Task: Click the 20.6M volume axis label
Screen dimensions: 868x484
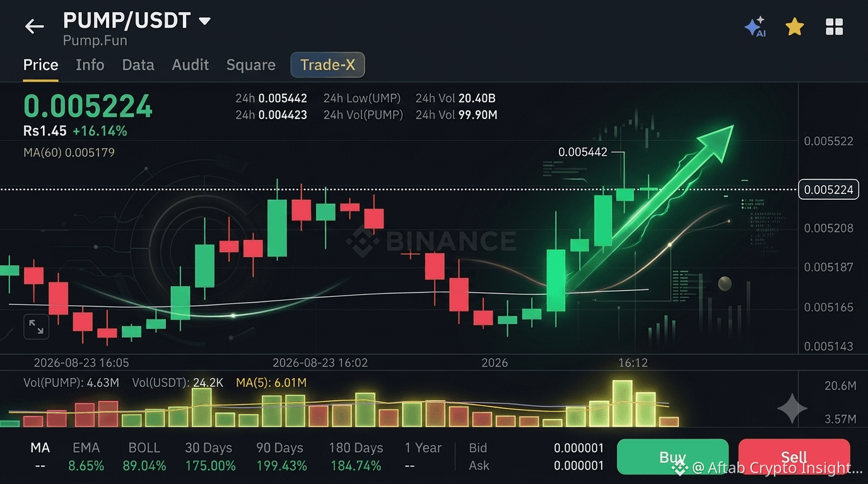Action: click(840, 386)
